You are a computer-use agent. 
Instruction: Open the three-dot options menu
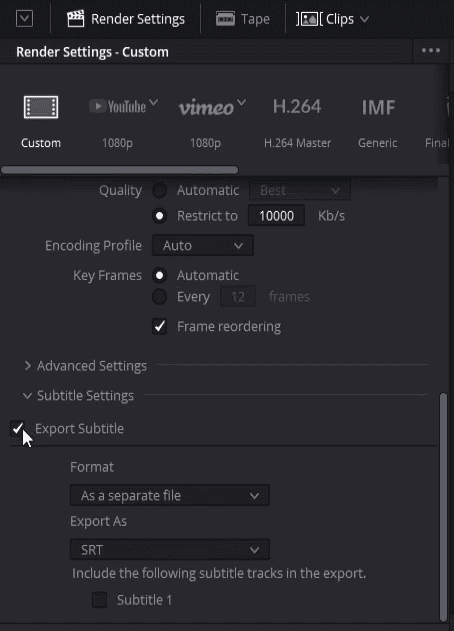click(431, 51)
